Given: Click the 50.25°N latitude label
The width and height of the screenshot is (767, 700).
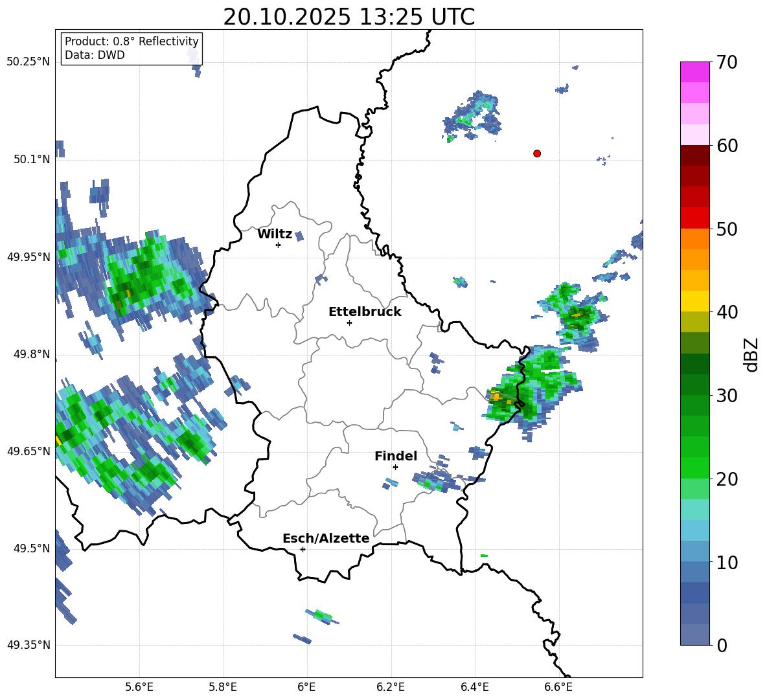Looking at the screenshot, I should click(x=29, y=62).
